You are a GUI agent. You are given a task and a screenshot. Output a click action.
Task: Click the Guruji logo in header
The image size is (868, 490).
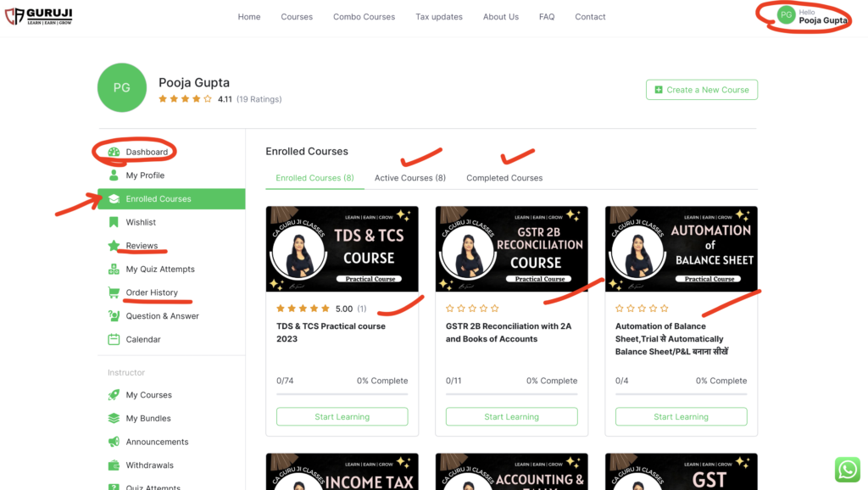[x=38, y=16]
